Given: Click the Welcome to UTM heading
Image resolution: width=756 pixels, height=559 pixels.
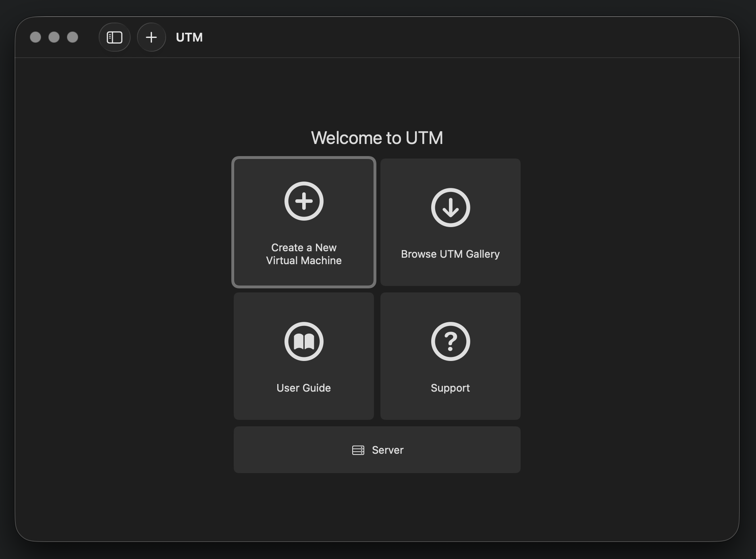Looking at the screenshot, I should [x=377, y=138].
